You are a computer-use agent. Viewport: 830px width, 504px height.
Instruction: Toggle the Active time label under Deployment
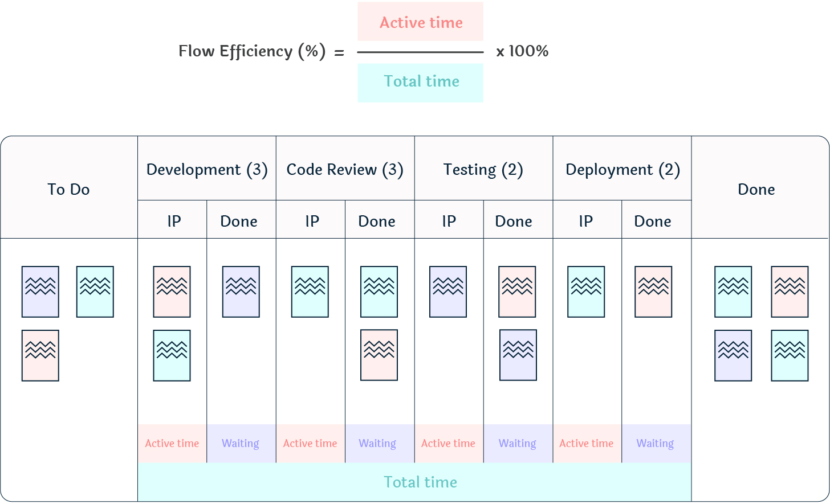(x=586, y=443)
